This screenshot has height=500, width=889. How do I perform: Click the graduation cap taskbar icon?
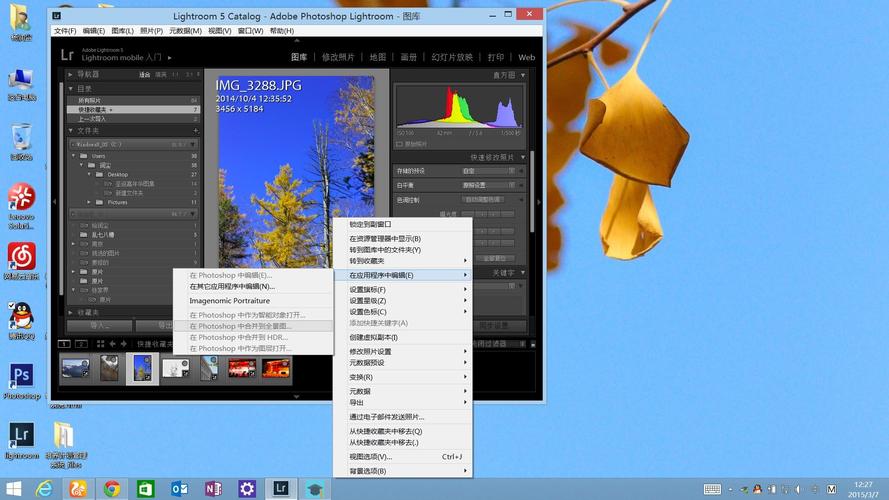click(x=315, y=489)
